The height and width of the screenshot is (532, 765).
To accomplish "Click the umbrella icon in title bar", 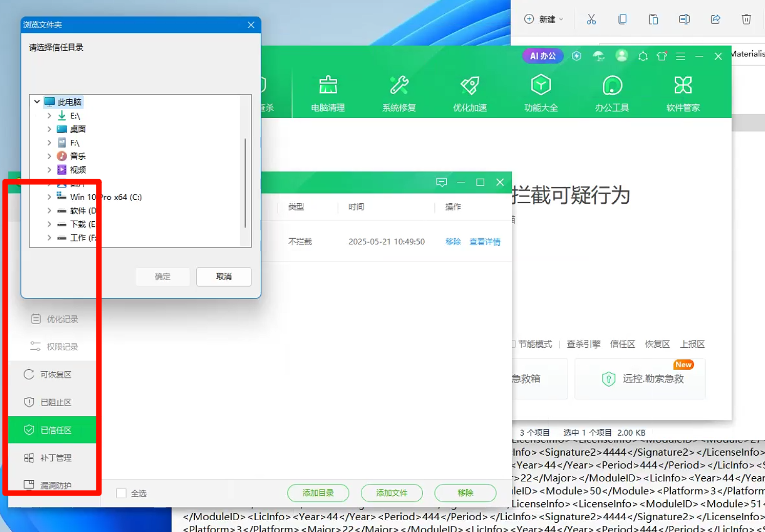I will (x=598, y=56).
